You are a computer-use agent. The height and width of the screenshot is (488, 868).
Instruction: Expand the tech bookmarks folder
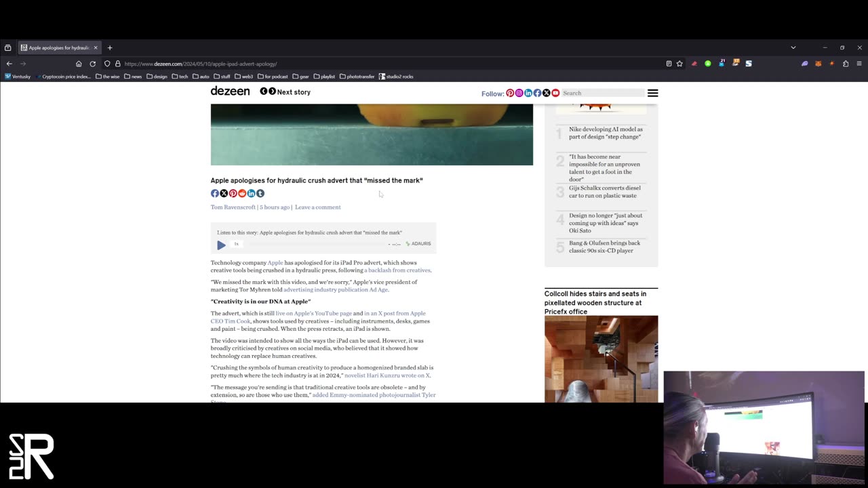pyautogui.click(x=180, y=77)
